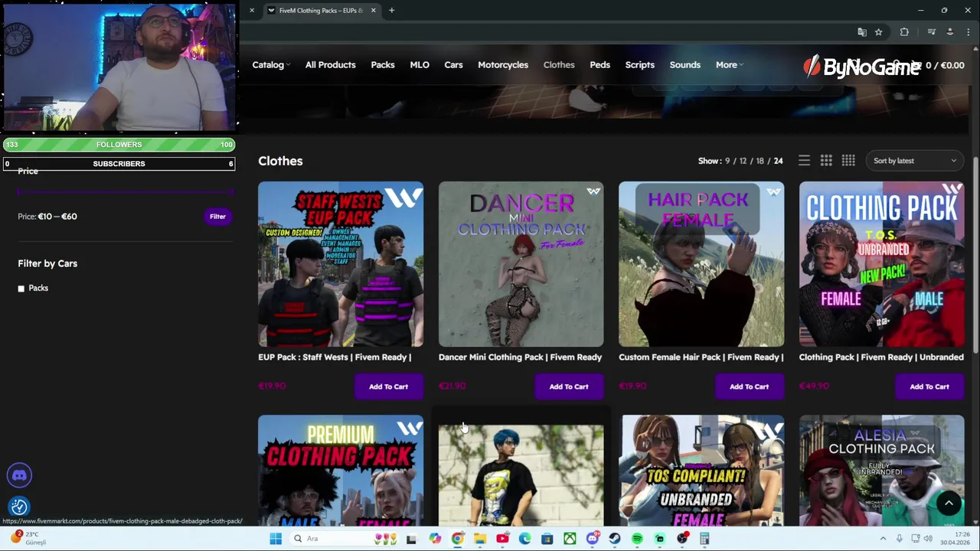Open TOS Compliant Unbranded Female thumbnail
This screenshot has width=980, height=551.
pyautogui.click(x=701, y=471)
